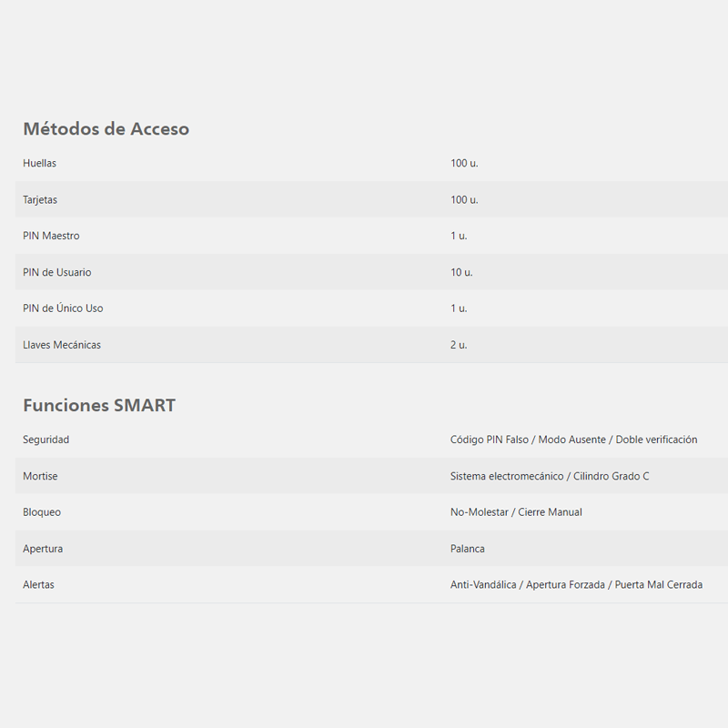The width and height of the screenshot is (728, 728).
Task: Click the Métodos de Acceso heading
Action: pos(106,128)
